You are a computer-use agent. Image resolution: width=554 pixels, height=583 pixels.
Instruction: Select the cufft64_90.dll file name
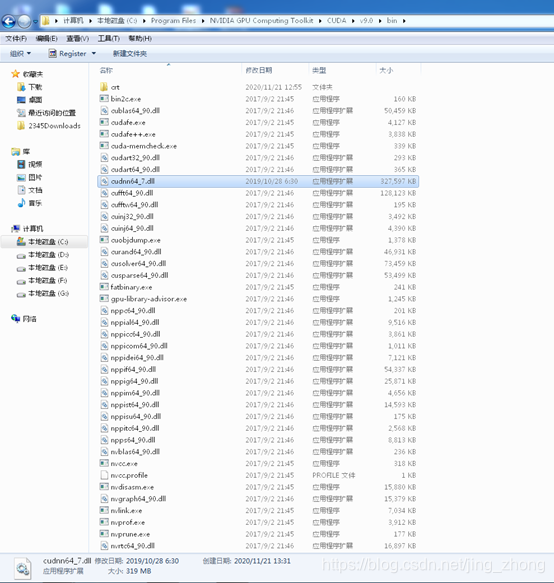(x=132, y=193)
